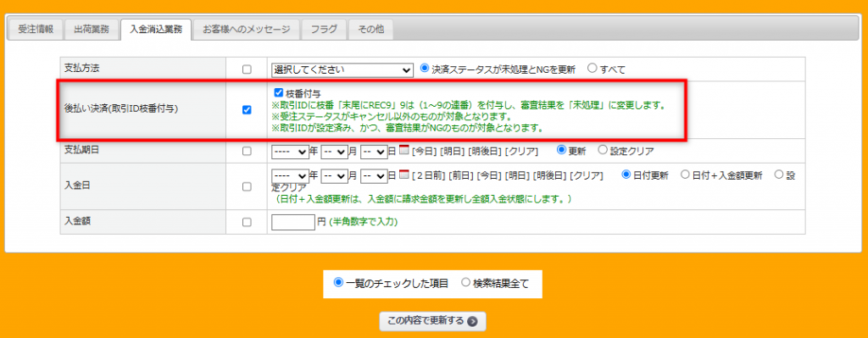
Task: Enable the 入金額 row checkbox
Action: [x=247, y=222]
